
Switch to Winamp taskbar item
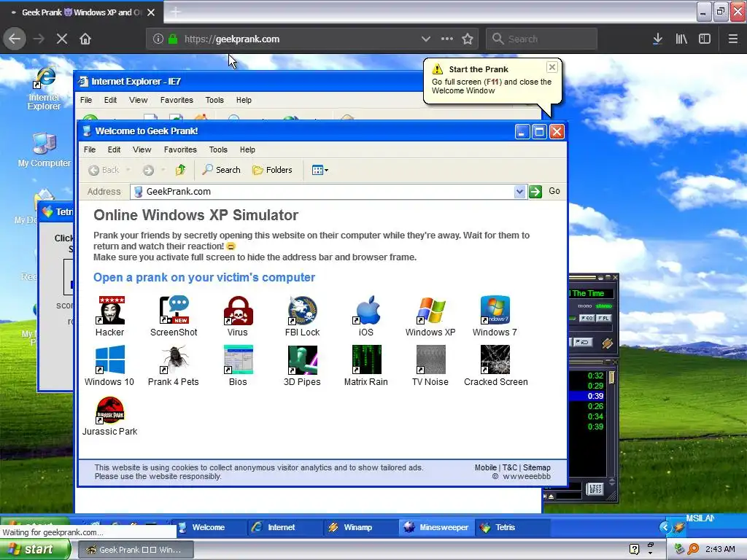[360, 527]
